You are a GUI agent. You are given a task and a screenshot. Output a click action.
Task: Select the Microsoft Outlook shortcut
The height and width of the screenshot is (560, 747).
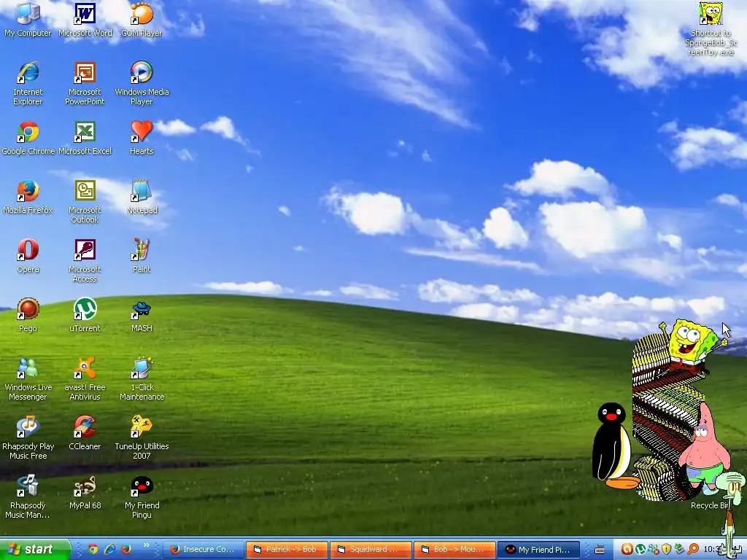85,201
